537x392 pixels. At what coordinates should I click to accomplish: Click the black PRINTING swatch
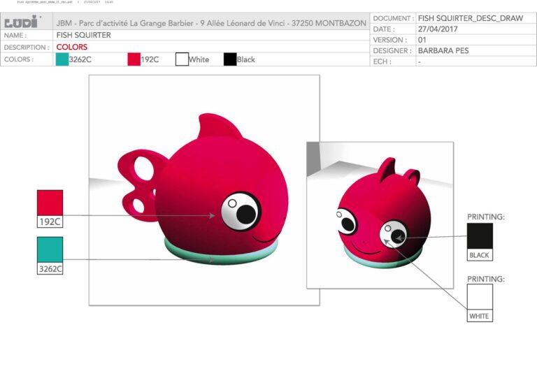(x=480, y=236)
